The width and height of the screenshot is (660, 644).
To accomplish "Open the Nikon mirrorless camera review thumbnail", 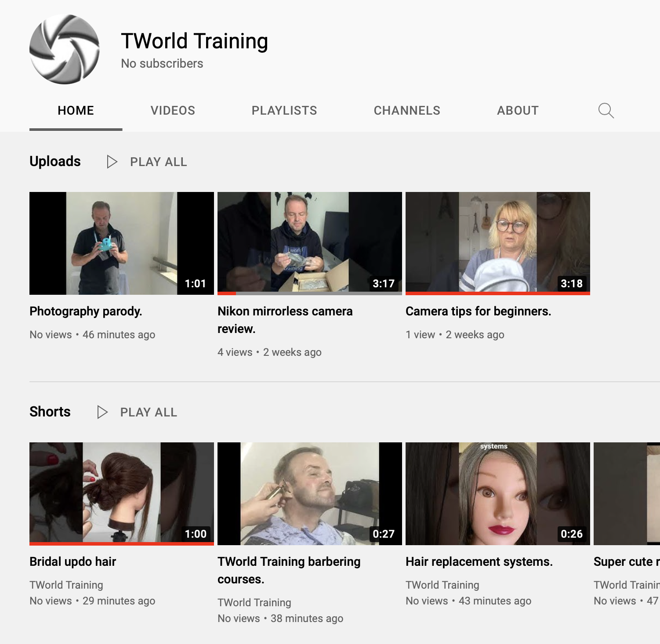I will pos(310,243).
